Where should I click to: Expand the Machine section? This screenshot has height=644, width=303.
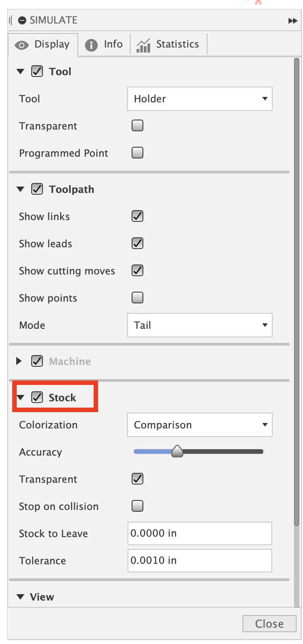pyautogui.click(x=19, y=361)
